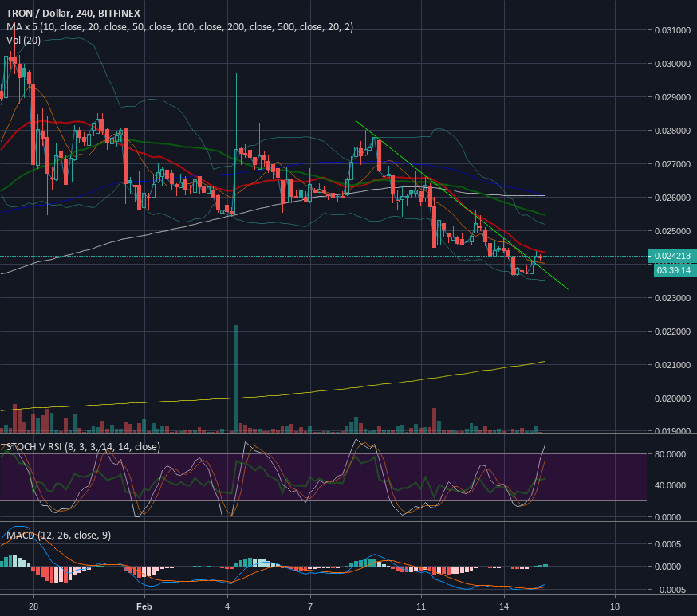The height and width of the screenshot is (616, 697).
Task: Click the 28 date label on time axis
Action: coord(33,606)
